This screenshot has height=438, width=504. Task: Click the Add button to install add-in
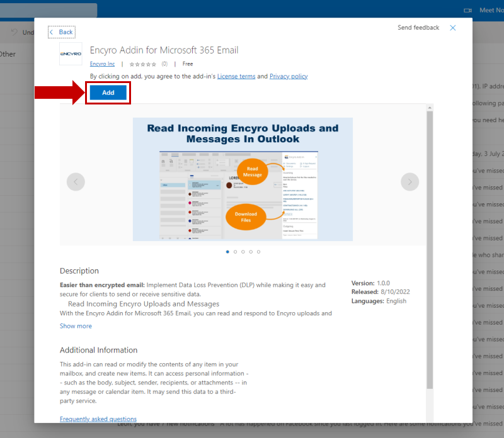click(x=108, y=93)
